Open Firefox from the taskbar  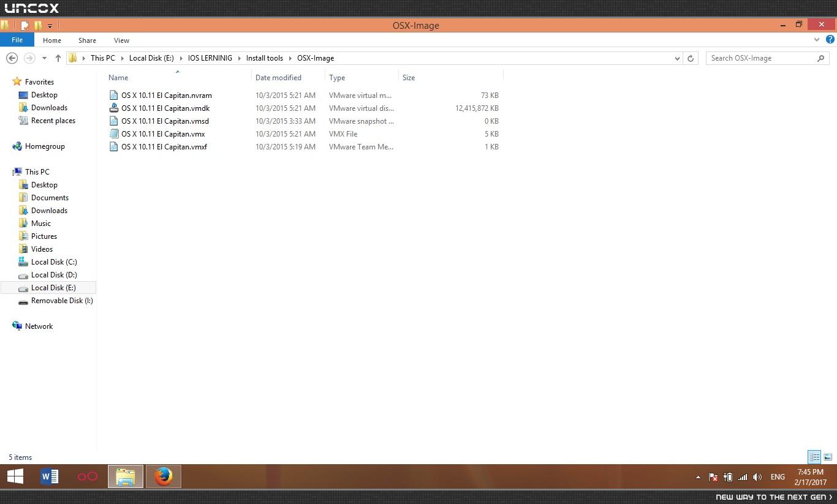pos(164,476)
